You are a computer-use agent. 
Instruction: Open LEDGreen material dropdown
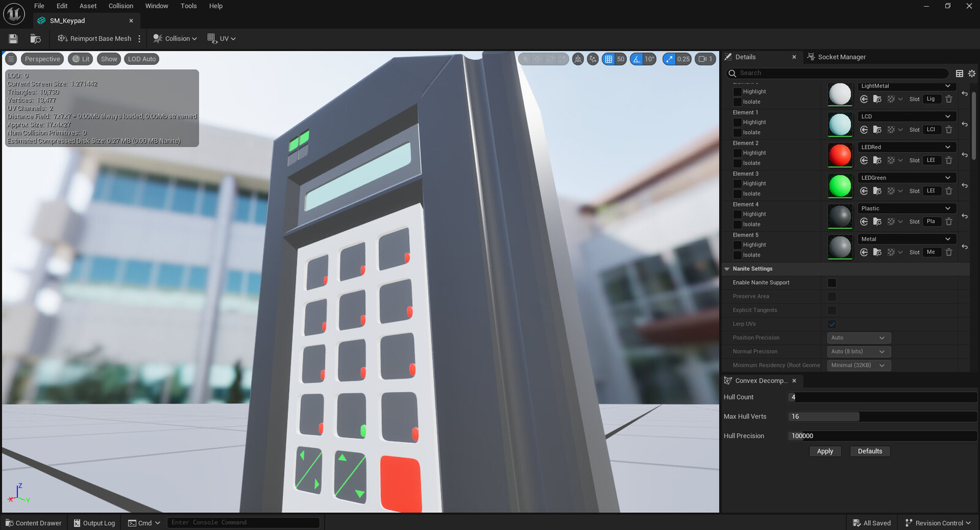(905, 178)
